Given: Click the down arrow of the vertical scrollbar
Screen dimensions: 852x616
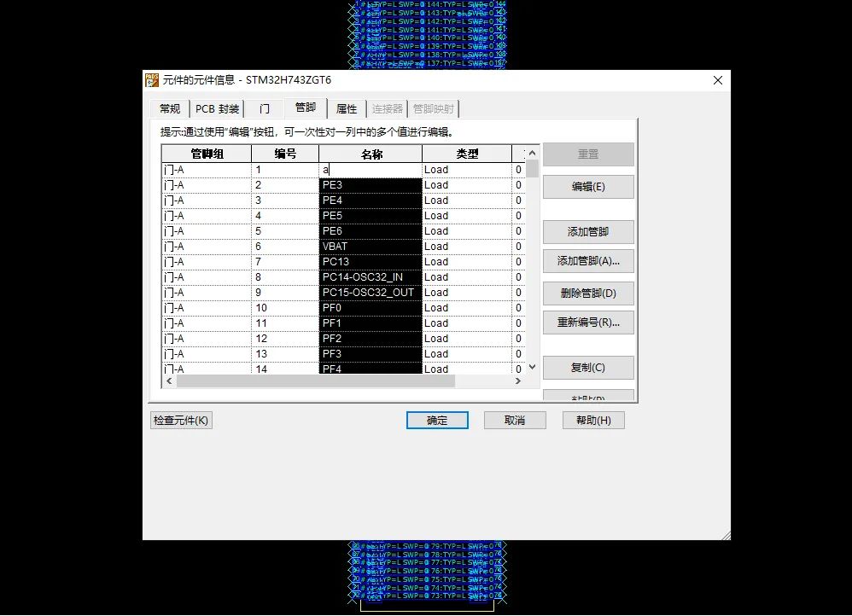Looking at the screenshot, I should click(x=533, y=367).
